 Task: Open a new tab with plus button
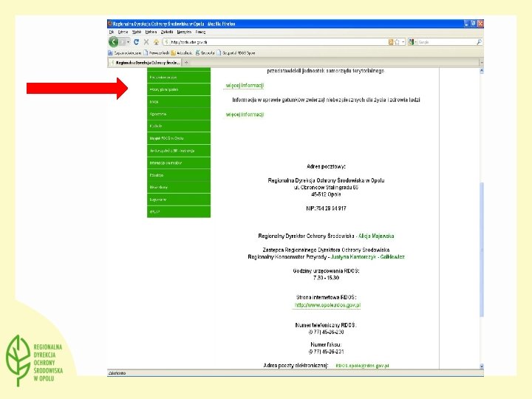coord(186,62)
